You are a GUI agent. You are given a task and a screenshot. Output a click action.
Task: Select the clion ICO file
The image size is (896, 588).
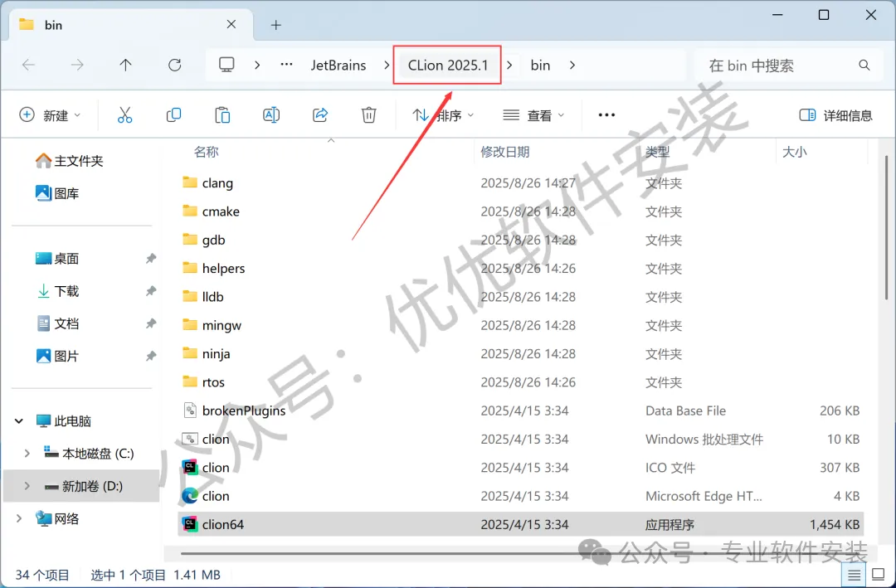520,468
